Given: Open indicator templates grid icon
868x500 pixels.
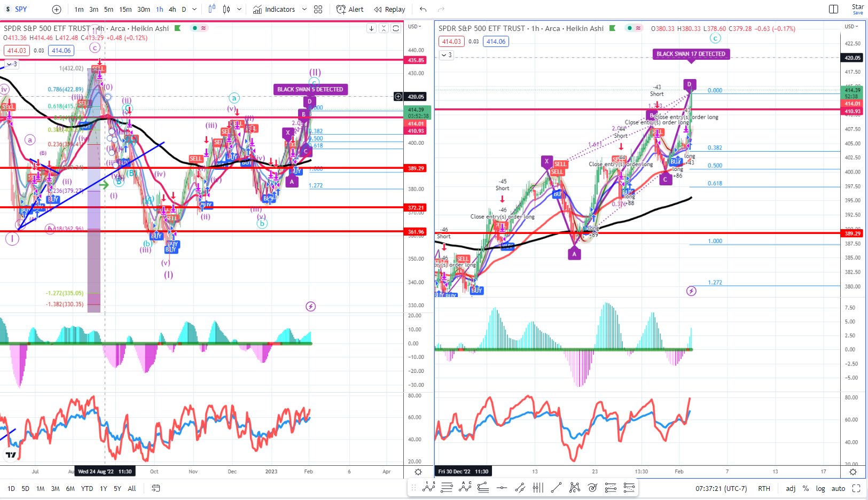Looking at the screenshot, I should pyautogui.click(x=318, y=9).
